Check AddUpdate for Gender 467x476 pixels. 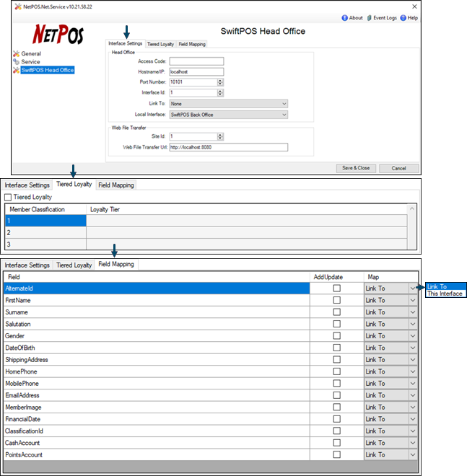[336, 336]
